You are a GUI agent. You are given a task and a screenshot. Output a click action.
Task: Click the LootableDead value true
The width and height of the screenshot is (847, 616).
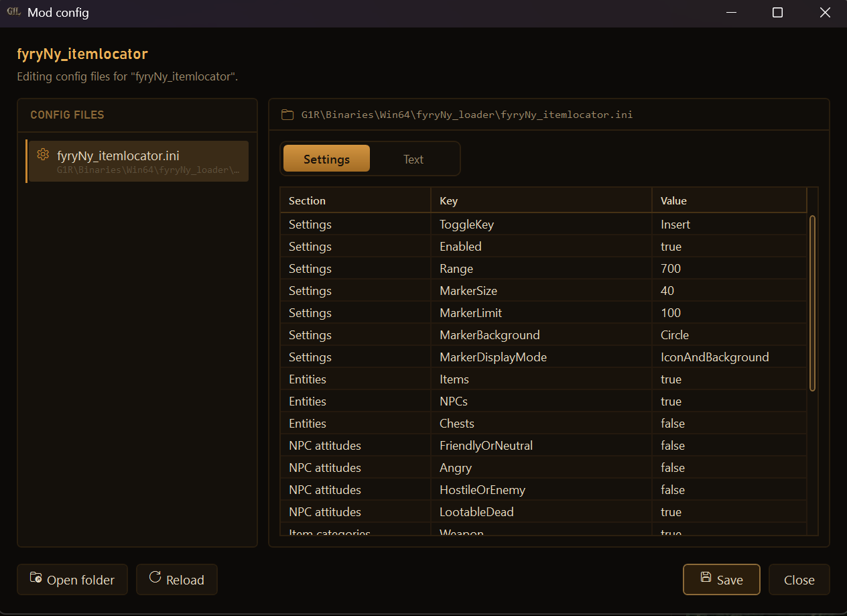click(730, 512)
